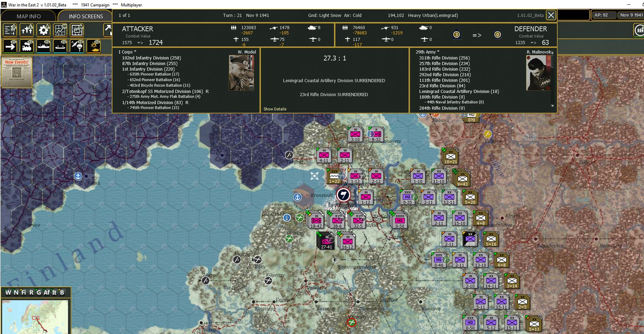Click the 311th Rifle Division (256) entry
This screenshot has height=334, width=644.
pos(444,58)
